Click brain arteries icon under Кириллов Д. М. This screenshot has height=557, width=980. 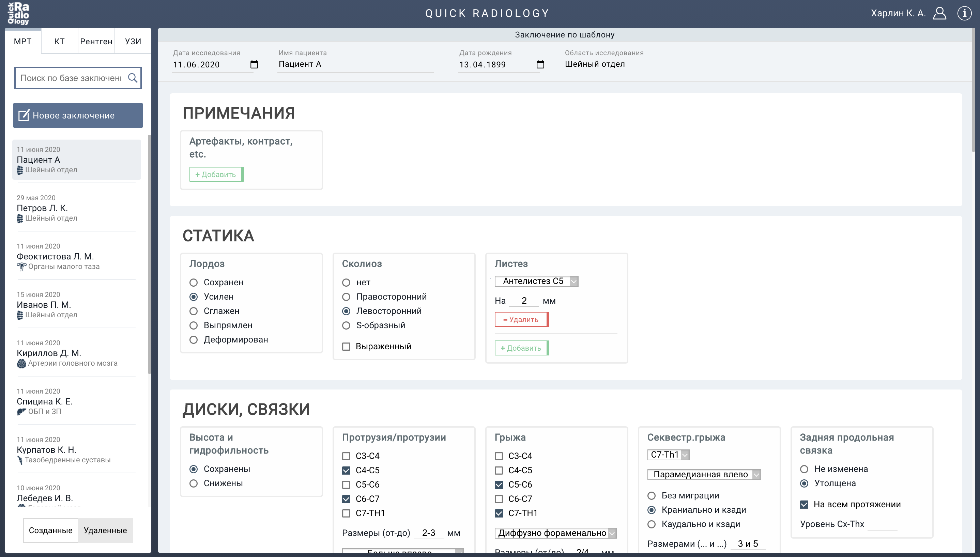tap(21, 363)
